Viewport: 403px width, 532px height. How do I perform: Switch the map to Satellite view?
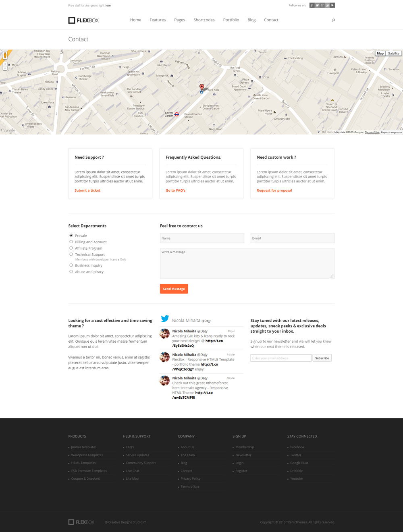393,53
